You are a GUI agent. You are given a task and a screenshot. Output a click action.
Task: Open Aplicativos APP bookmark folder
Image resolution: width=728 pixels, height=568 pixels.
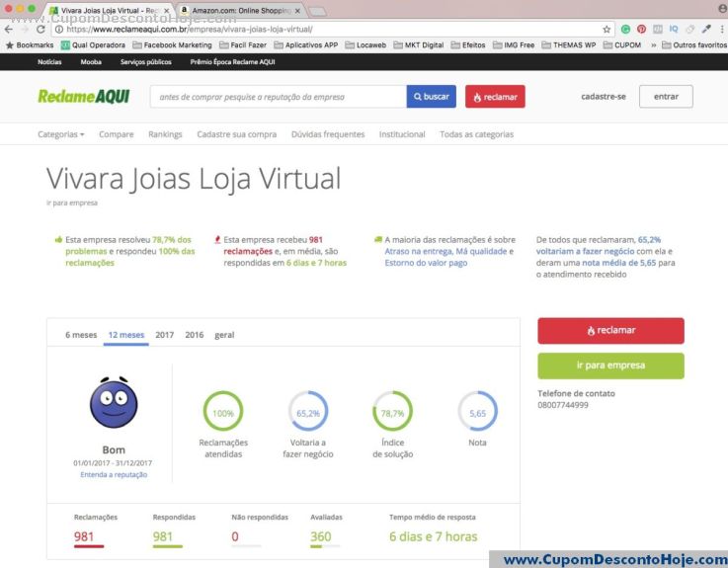[306, 45]
